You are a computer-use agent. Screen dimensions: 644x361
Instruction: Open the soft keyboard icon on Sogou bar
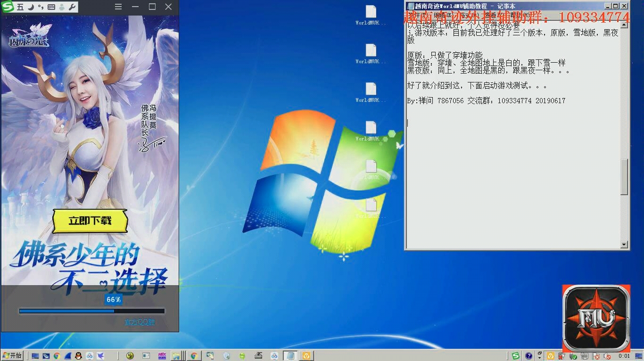click(x=51, y=7)
